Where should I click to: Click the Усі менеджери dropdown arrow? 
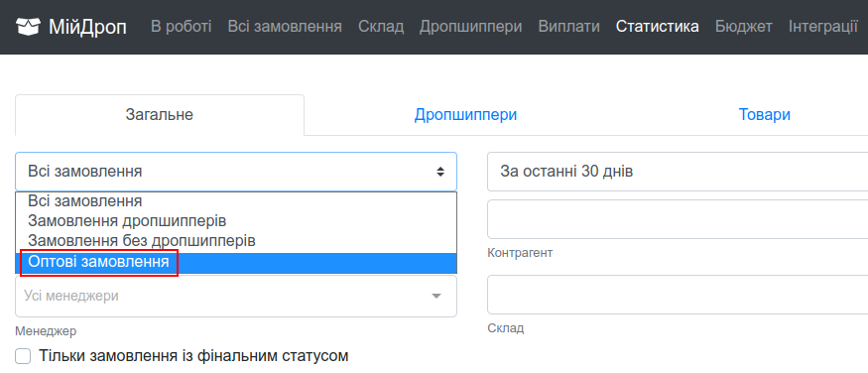436,296
